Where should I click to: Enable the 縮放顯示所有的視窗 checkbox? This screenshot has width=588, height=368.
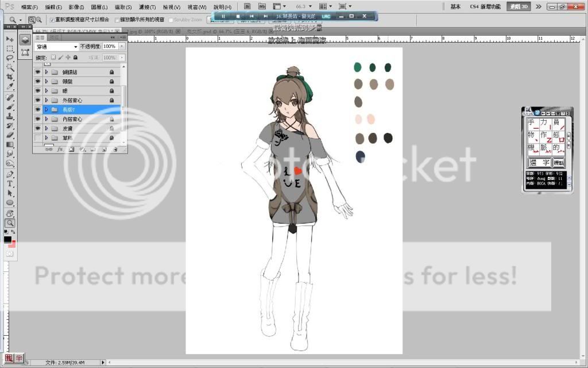(x=117, y=20)
